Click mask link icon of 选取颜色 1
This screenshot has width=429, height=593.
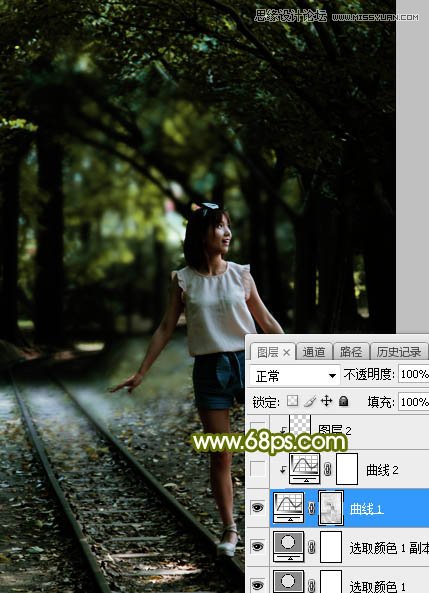311,585
